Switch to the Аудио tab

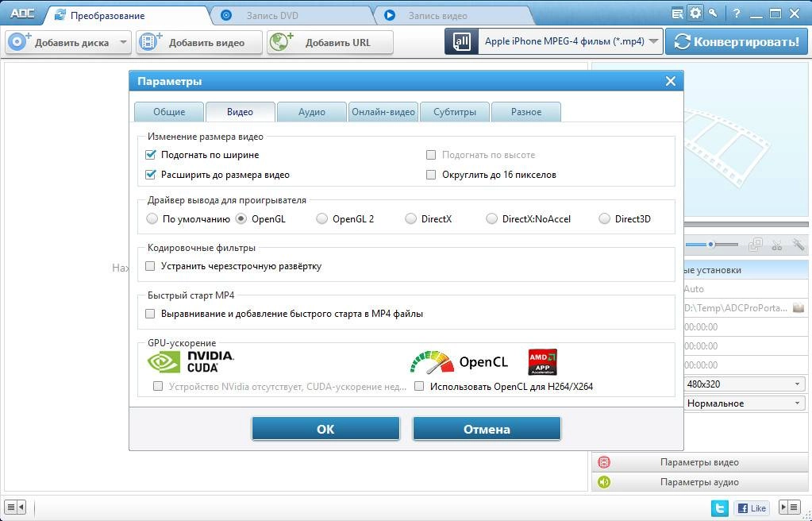click(x=312, y=112)
